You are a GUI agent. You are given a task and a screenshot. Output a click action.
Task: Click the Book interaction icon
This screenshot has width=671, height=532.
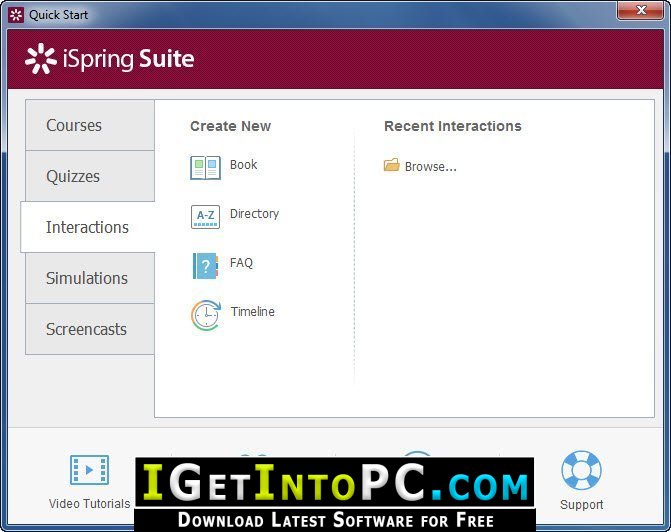pyautogui.click(x=205, y=167)
